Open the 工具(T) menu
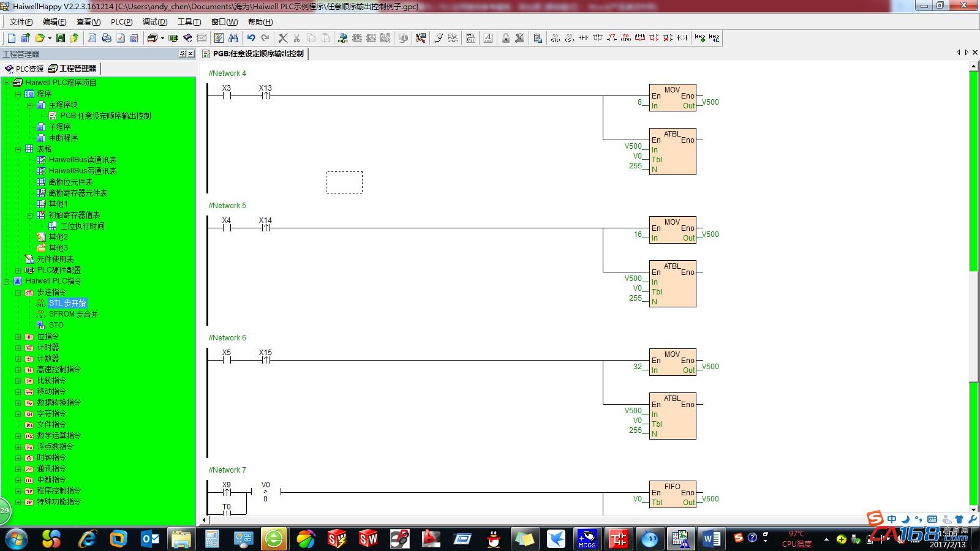 pos(189,22)
